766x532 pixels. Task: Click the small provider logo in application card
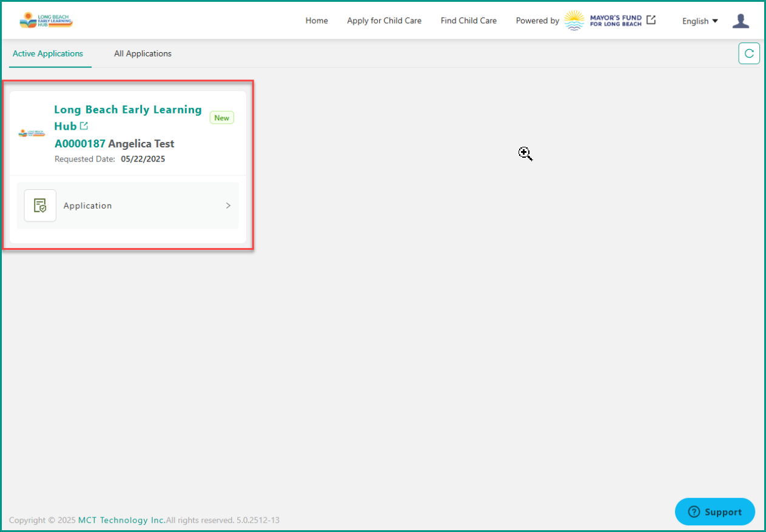[32, 133]
